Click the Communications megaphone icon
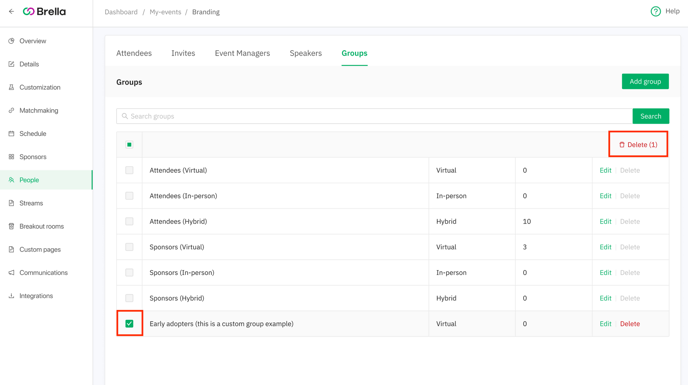The image size is (688, 385). [x=11, y=273]
